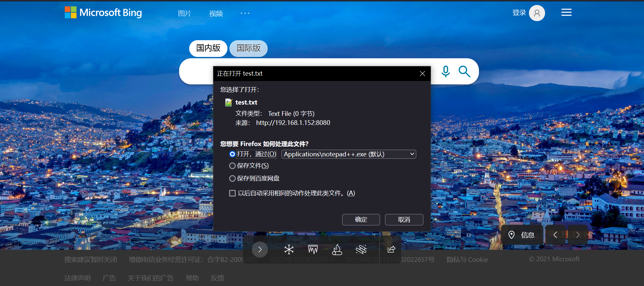644x286 pixels.
Task: Open the three-dots more menu
Action: coord(245,13)
